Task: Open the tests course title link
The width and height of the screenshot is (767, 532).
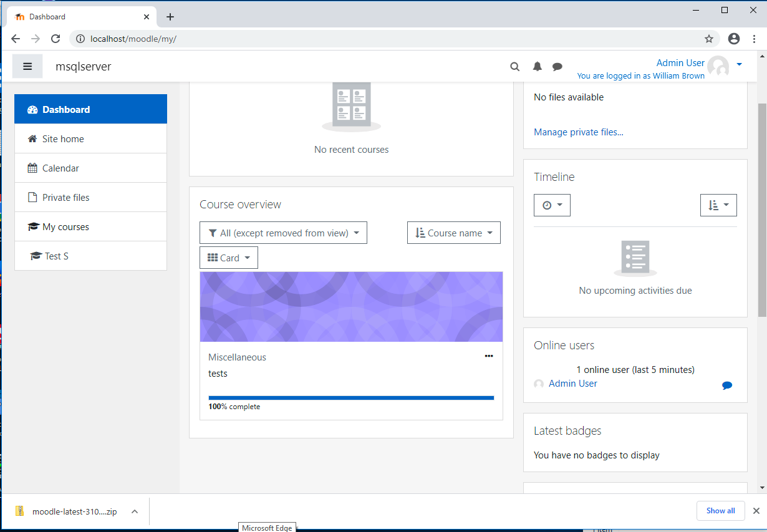Action: 218,374
